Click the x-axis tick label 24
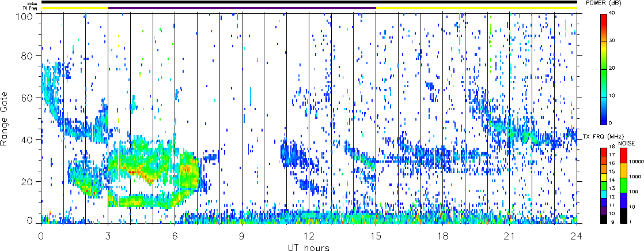Viewport: 644px width, 251px height. tap(577, 236)
